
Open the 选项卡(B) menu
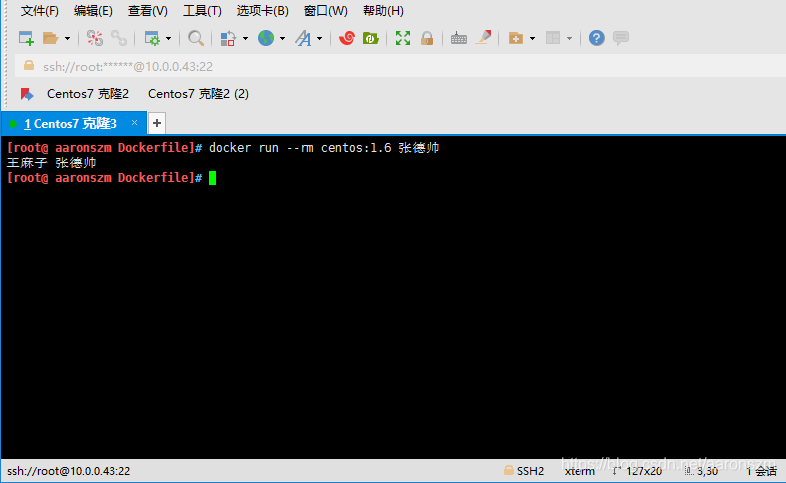tap(263, 11)
